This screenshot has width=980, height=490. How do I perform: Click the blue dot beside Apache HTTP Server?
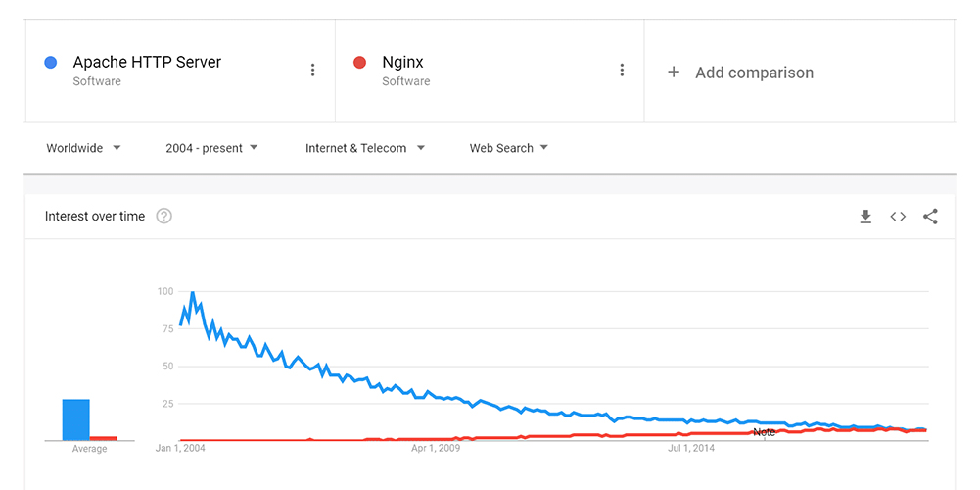pyautogui.click(x=51, y=63)
